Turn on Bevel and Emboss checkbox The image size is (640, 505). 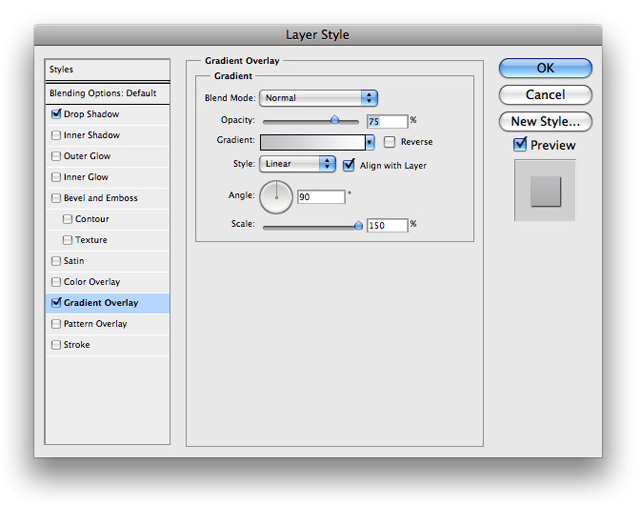[56, 198]
